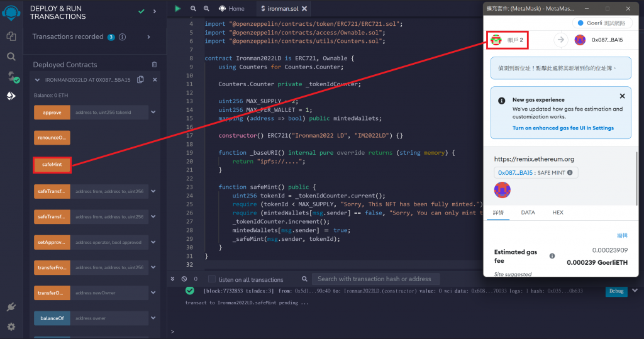The width and height of the screenshot is (644, 339).
Task: Focus the transaction hash search field
Action: pyautogui.click(x=376, y=279)
